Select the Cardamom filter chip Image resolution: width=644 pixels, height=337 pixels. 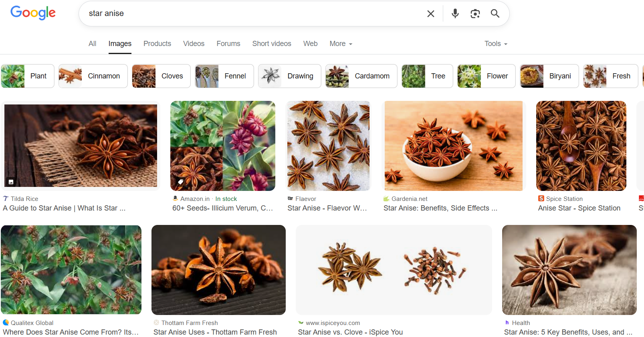coord(361,76)
